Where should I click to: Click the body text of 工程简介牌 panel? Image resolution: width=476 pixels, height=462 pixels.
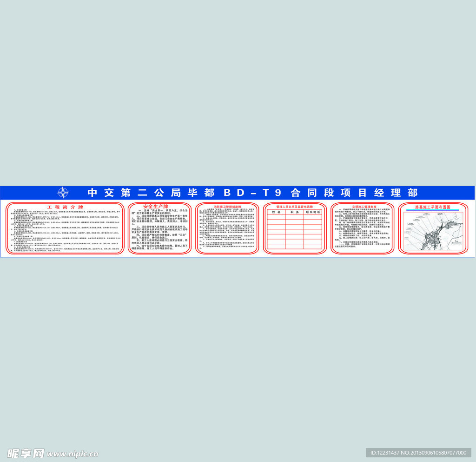pyautogui.click(x=65, y=230)
